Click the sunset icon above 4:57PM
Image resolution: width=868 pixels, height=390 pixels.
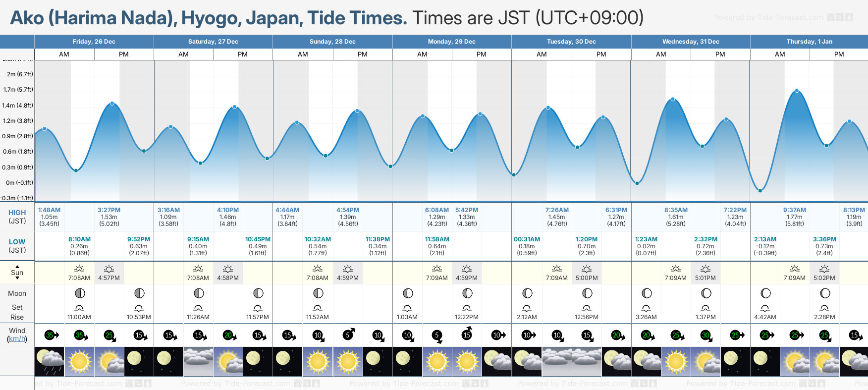109,269
